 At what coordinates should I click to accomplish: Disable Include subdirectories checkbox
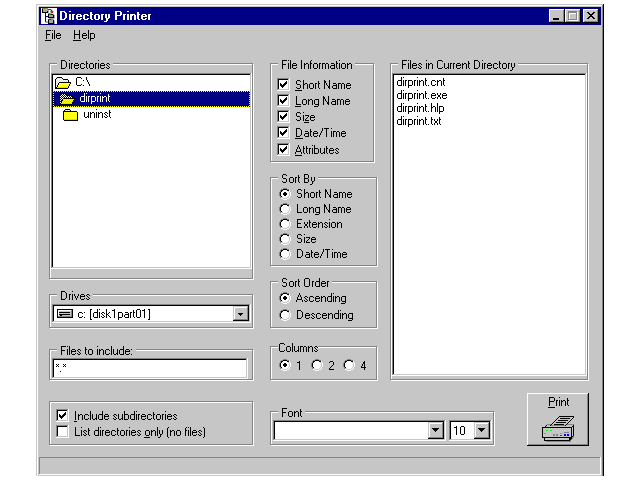tap(64, 415)
